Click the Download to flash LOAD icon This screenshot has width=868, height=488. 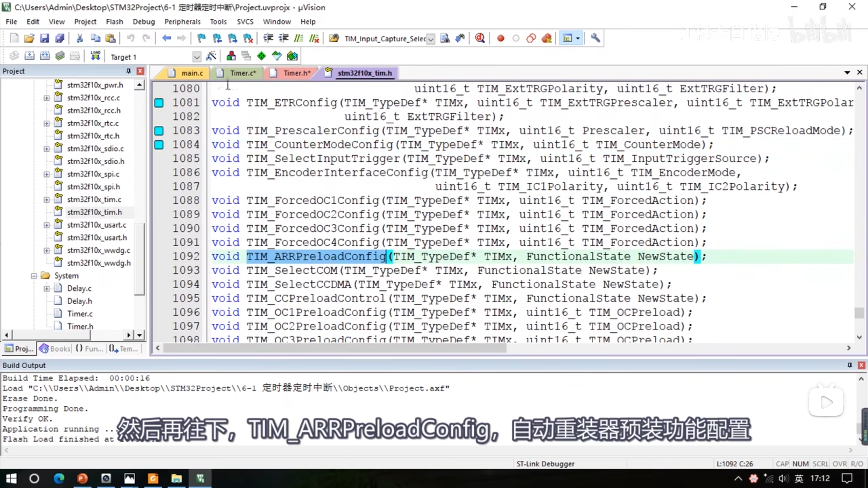(95, 56)
